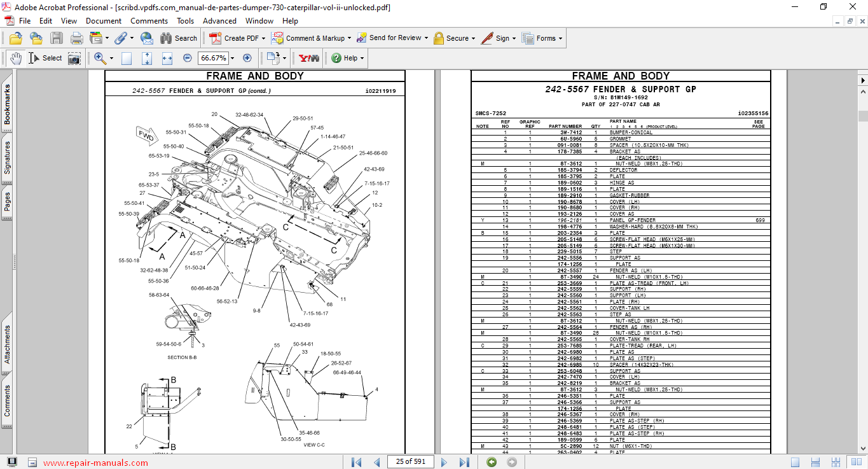Click the page number input field
Image resolution: width=868 pixels, height=469 pixels.
coord(410,462)
